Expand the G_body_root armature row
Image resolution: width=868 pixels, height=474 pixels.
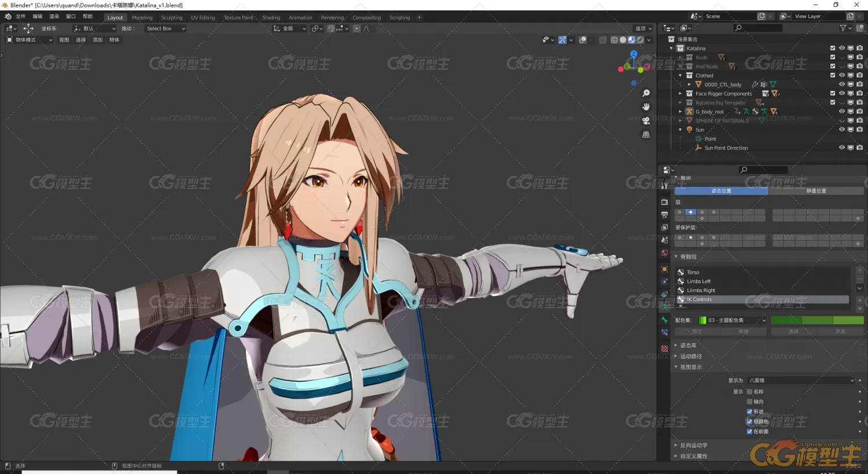[680, 112]
